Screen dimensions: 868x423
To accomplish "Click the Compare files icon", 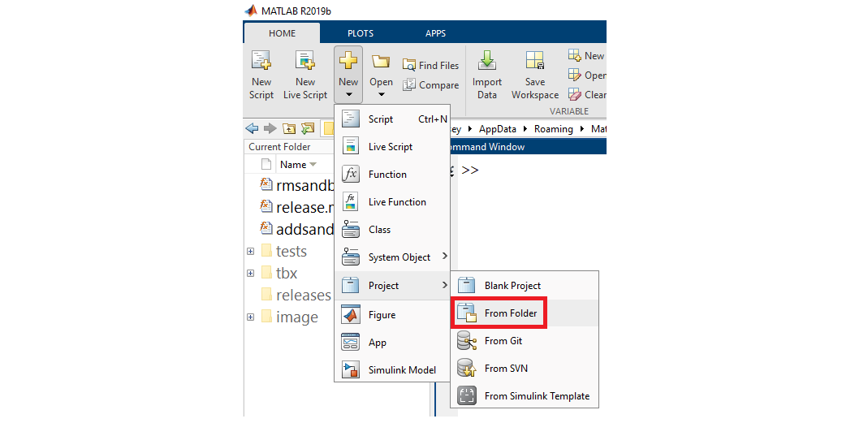I will coord(430,85).
